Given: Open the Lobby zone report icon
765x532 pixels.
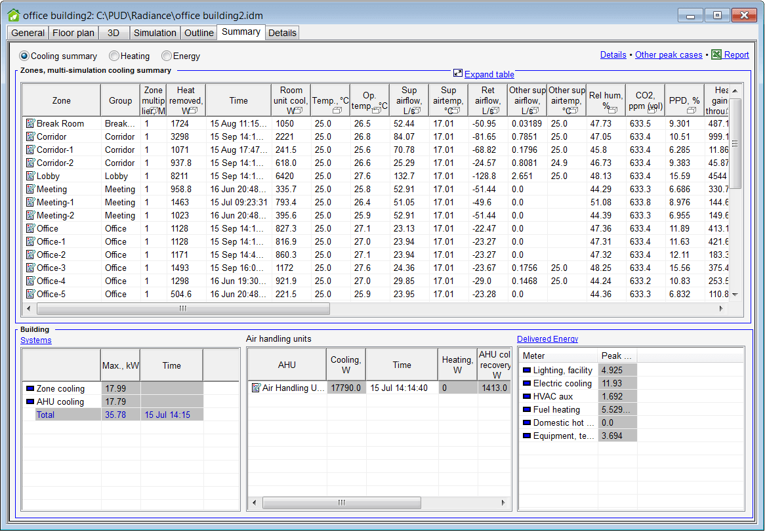Looking at the screenshot, I should [x=29, y=176].
